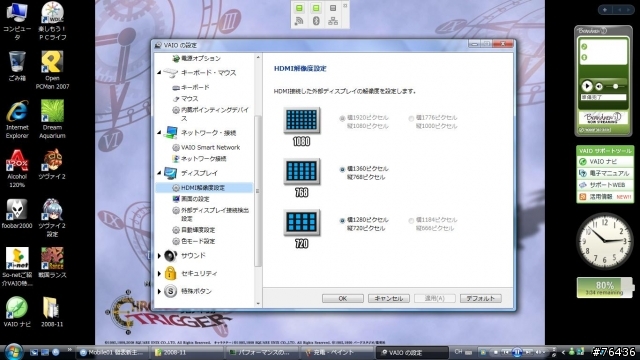This screenshot has width=640, height=360.
Task: Select 横1776 縦1000 ピクセル resolution option
Action: click(411, 119)
